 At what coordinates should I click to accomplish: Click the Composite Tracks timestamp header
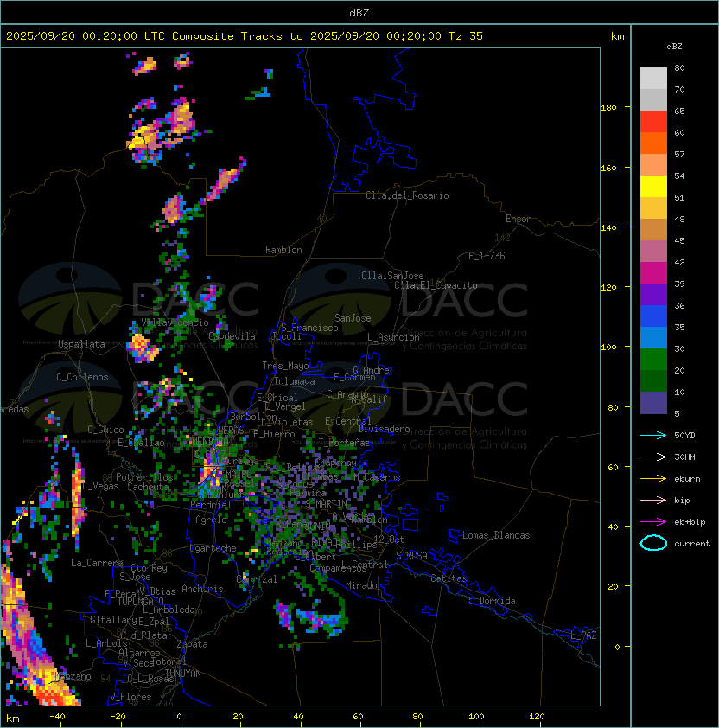[x=245, y=36]
